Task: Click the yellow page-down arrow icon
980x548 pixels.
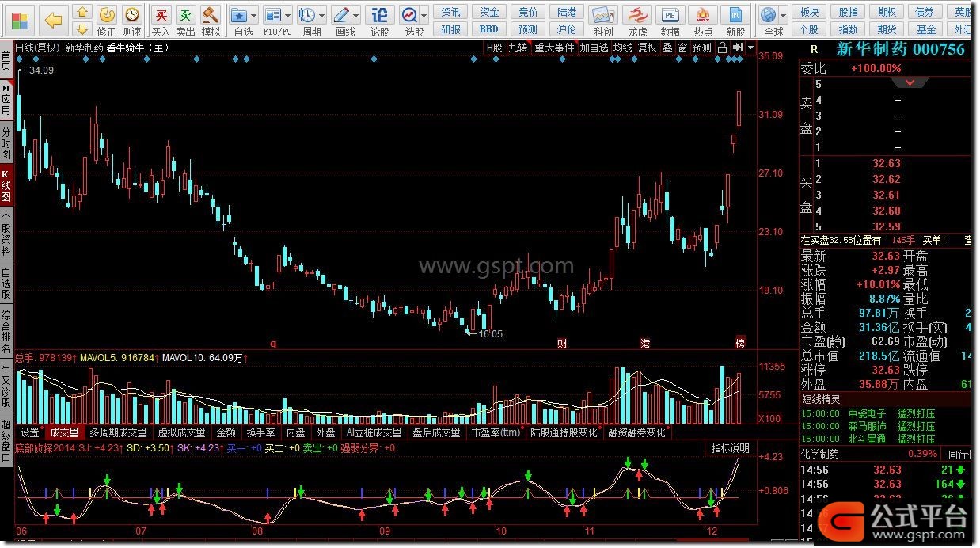Action: (82, 29)
